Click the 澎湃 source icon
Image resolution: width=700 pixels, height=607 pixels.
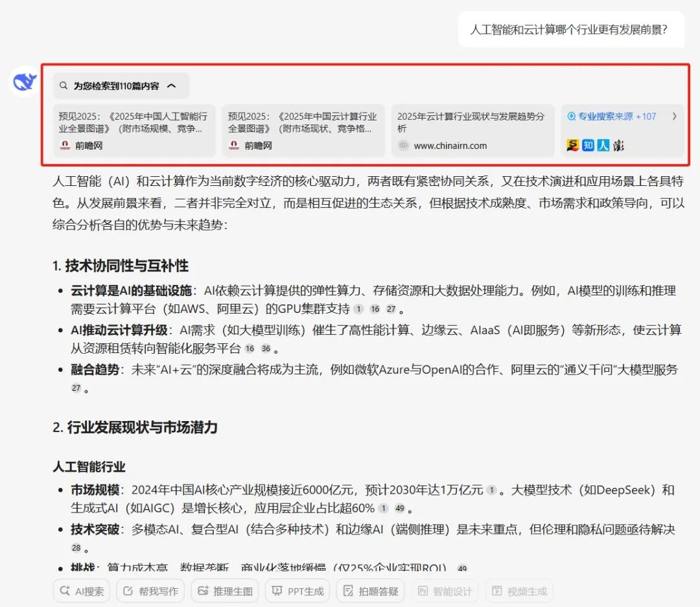618,145
